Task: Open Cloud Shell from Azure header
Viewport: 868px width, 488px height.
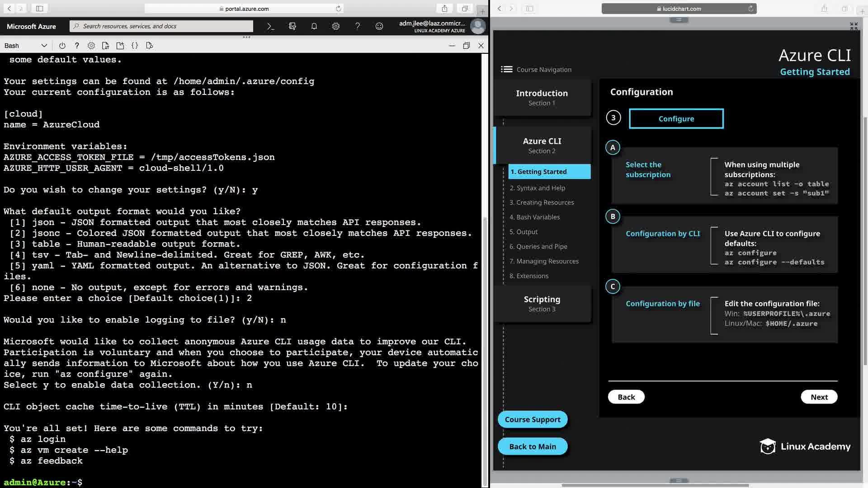Action: pos(270,26)
